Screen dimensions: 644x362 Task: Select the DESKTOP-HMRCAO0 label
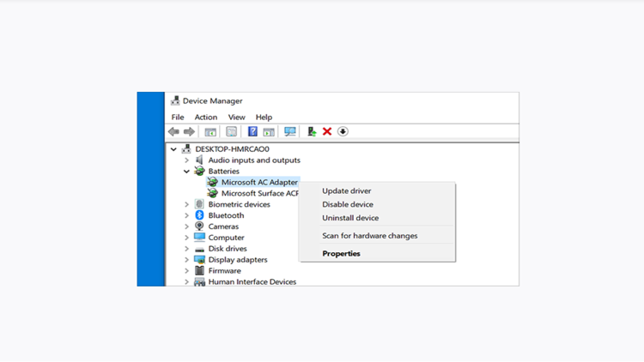tap(232, 148)
